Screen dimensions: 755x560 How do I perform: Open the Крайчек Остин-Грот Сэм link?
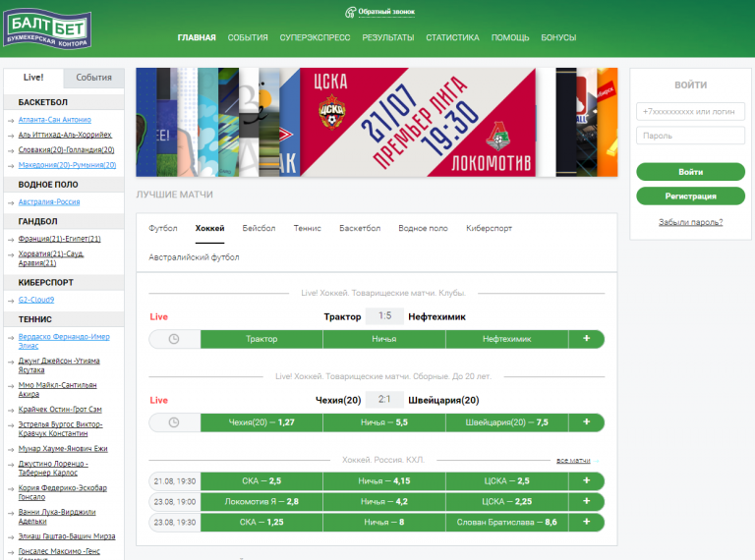[60, 410]
